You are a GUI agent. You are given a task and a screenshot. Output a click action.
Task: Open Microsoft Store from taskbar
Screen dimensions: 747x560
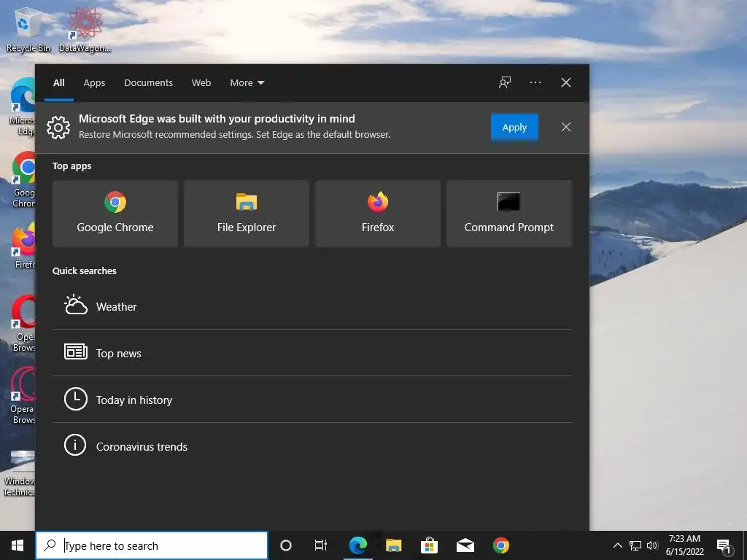429,545
